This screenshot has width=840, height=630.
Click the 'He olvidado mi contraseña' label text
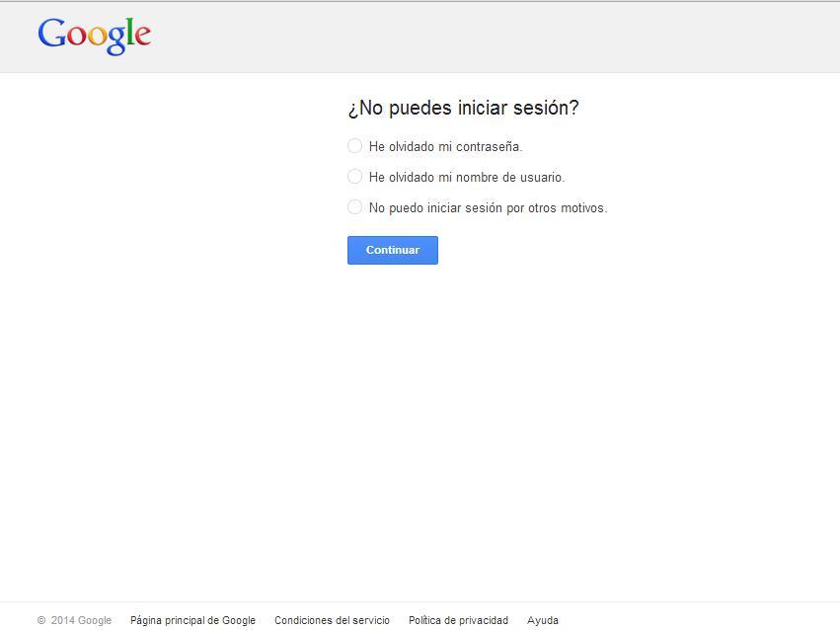tap(445, 147)
